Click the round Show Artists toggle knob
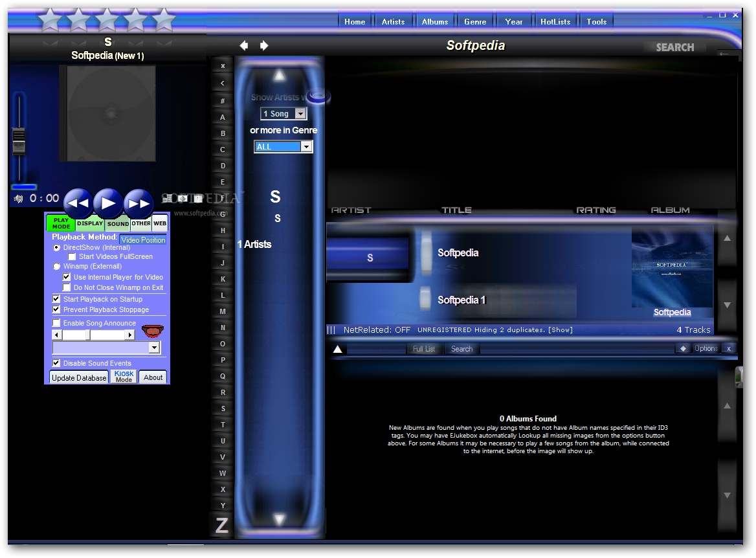 pos(318,96)
